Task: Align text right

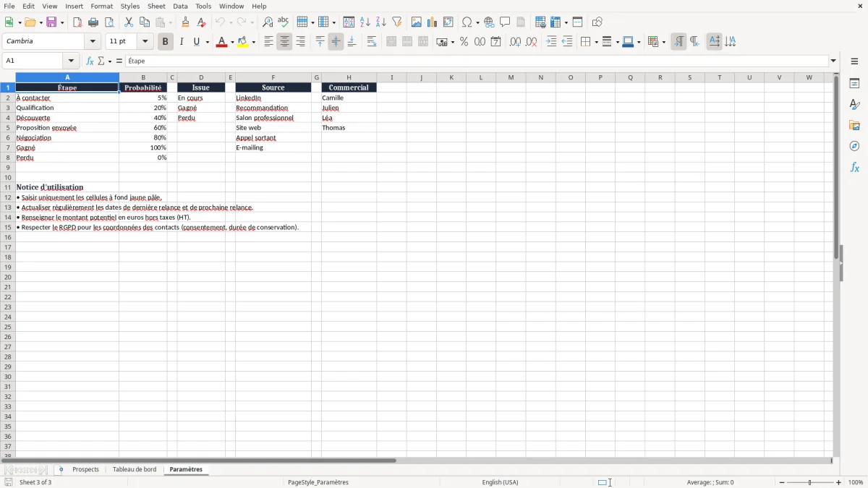Action: tap(300, 42)
